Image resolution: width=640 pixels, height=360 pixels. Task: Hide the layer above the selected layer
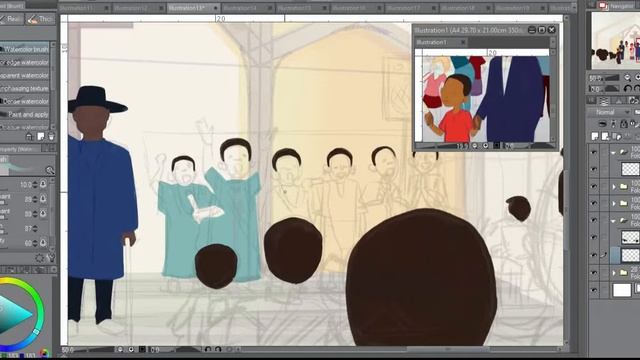click(594, 237)
